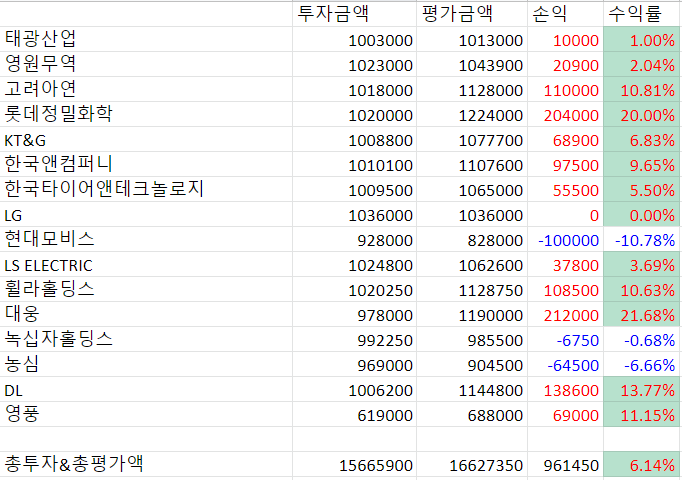682x480 pixels.
Task: Select the 한국앤컴퍼니 cell
Action: click(x=146, y=164)
